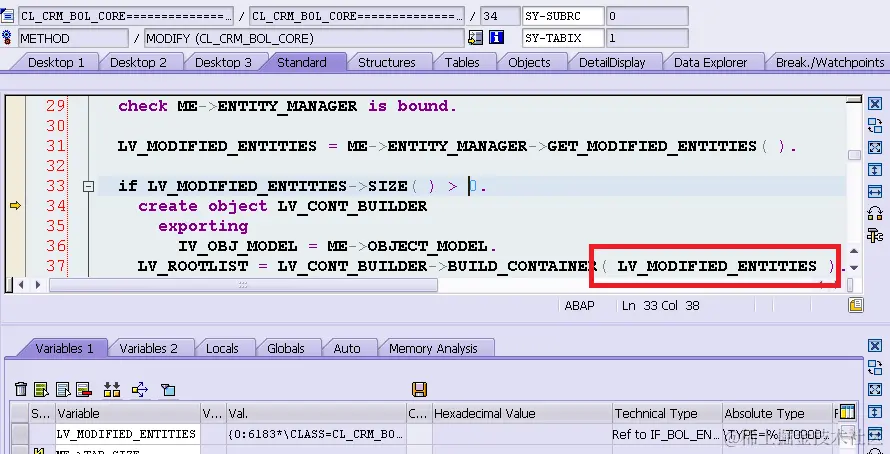The height and width of the screenshot is (454, 890).
Task: Open the Data Explorer tab
Action: (710, 62)
